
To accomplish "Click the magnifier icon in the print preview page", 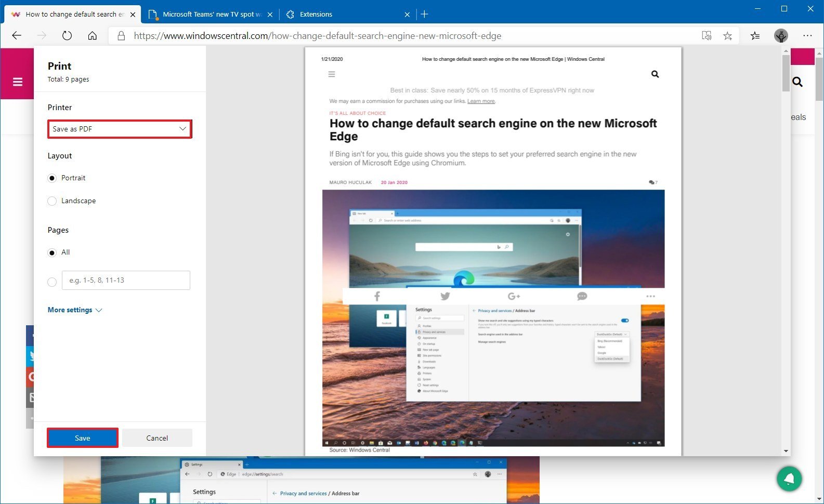I will [655, 74].
